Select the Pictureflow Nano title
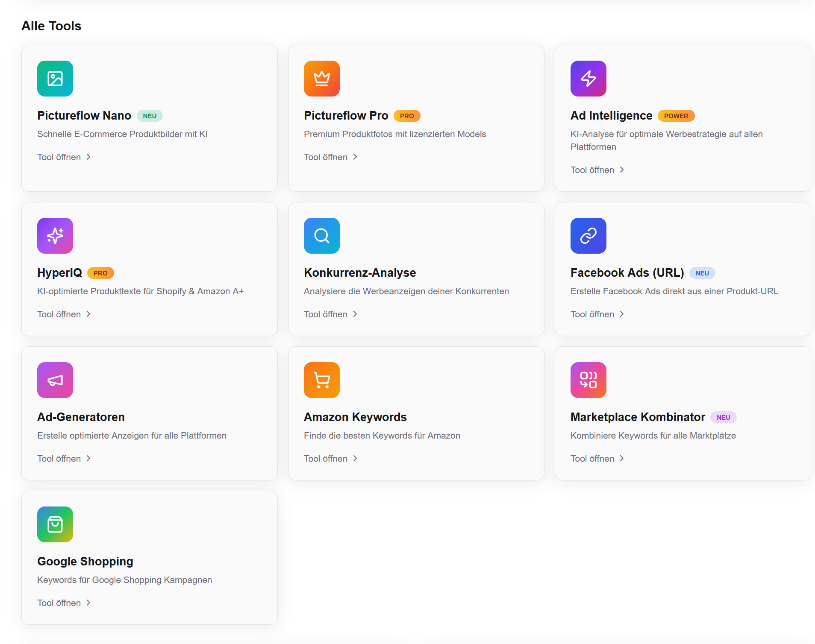Screen dimensions: 815x644 84,116
